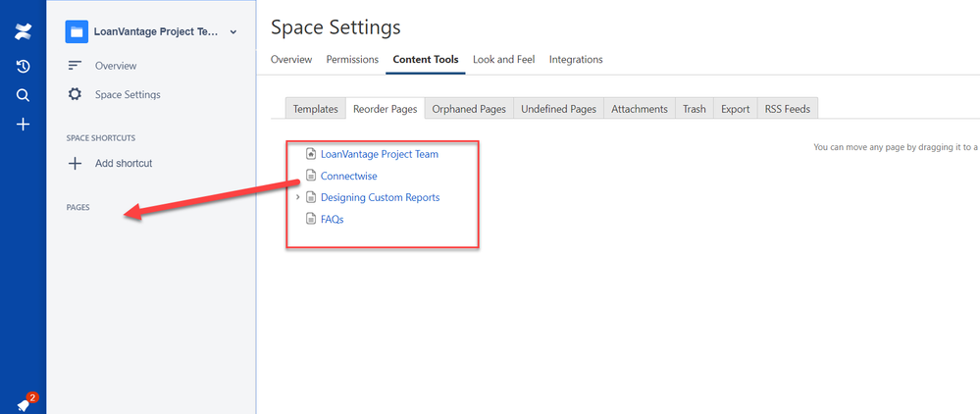Open the Trash sub-tab

point(695,109)
